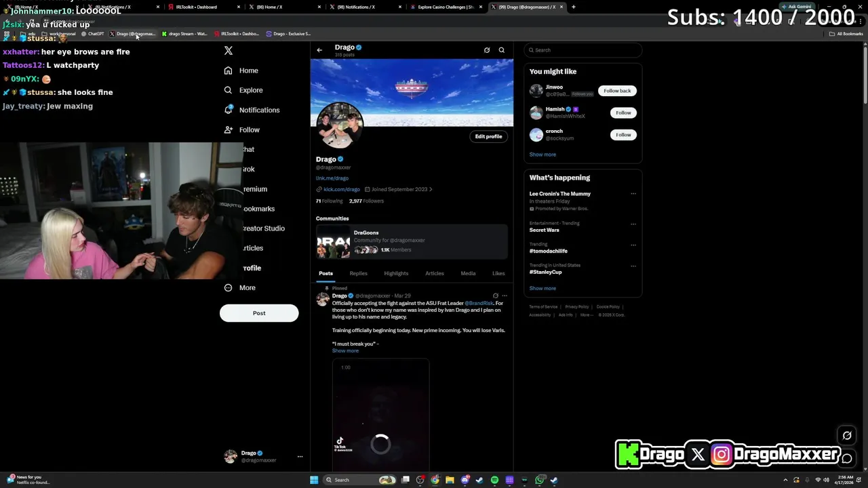Click Show more under You might like
Viewport: 868px width, 488px height.
(542, 155)
